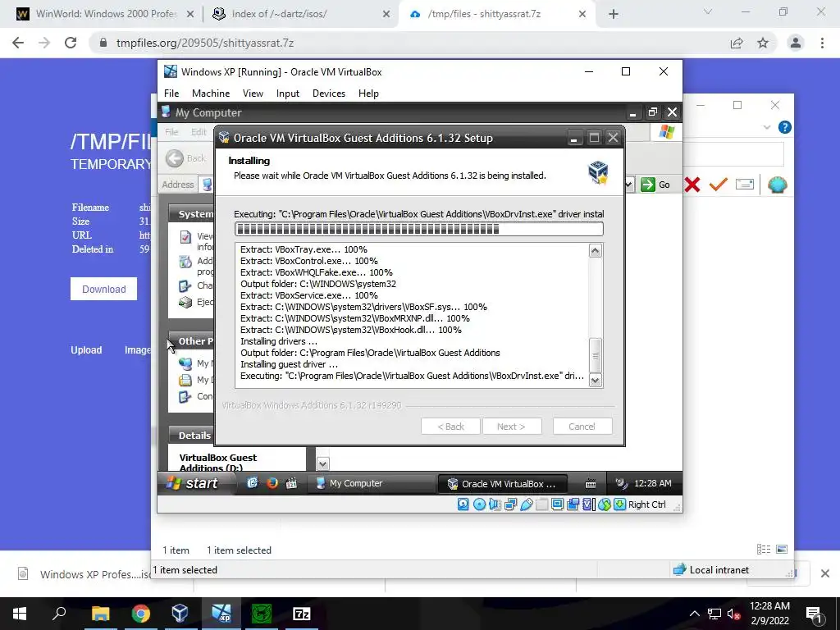Click the audio speaker icon in VirtualBox status bar

click(495, 504)
